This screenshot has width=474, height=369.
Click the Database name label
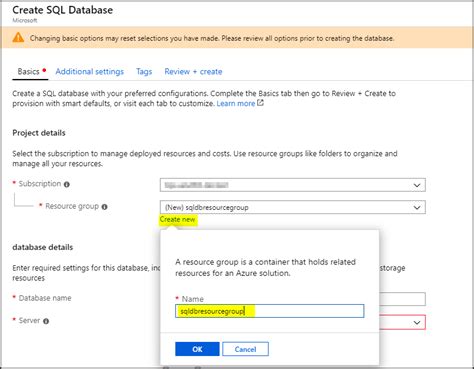click(x=45, y=298)
